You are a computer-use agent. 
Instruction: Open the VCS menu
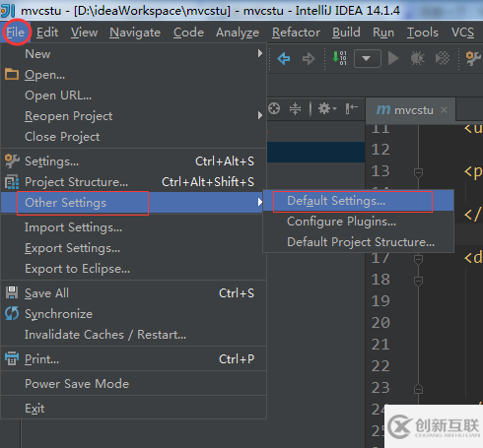tap(462, 32)
